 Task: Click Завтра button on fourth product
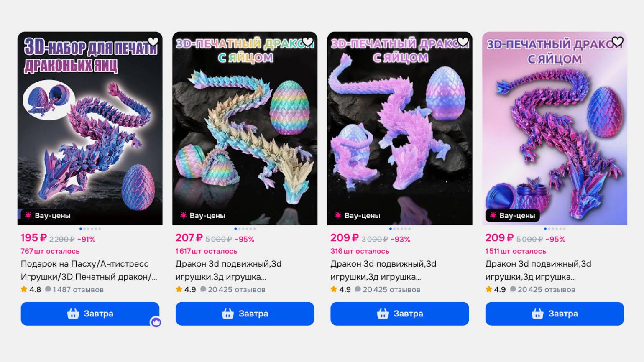(555, 314)
